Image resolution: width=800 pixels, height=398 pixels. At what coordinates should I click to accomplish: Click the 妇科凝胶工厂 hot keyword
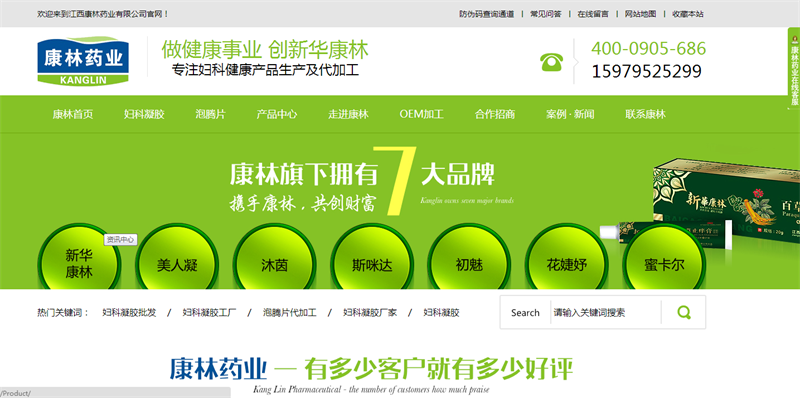coord(209,312)
